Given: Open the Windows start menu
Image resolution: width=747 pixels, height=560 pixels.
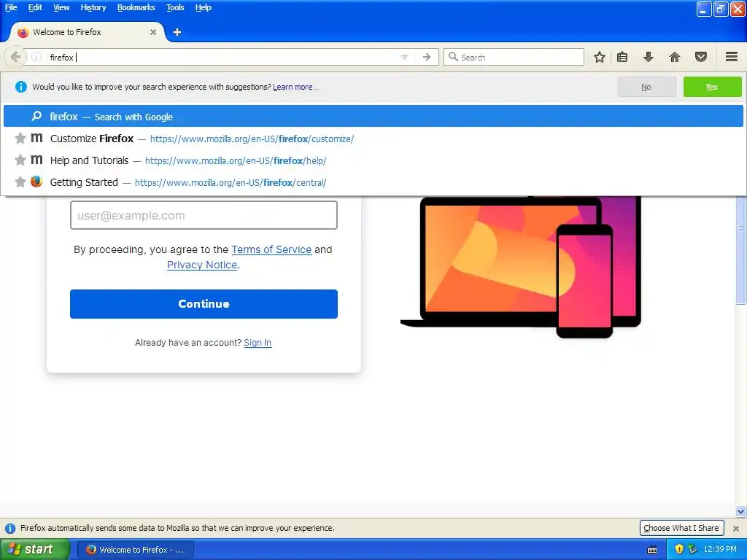Looking at the screenshot, I should pyautogui.click(x=35, y=550).
